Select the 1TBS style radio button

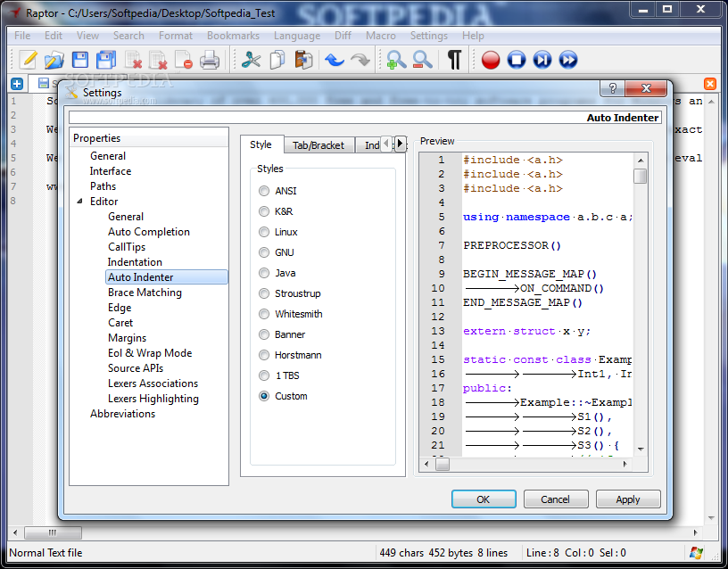pos(264,375)
